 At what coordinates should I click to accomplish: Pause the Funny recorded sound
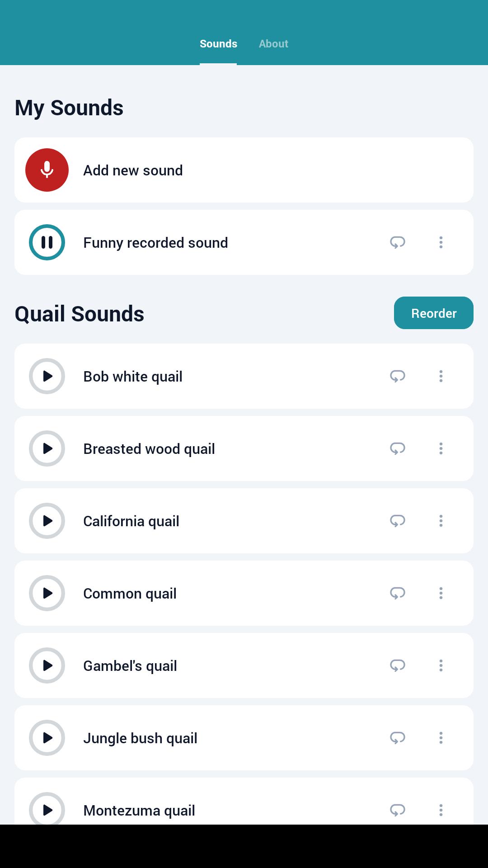(x=47, y=242)
